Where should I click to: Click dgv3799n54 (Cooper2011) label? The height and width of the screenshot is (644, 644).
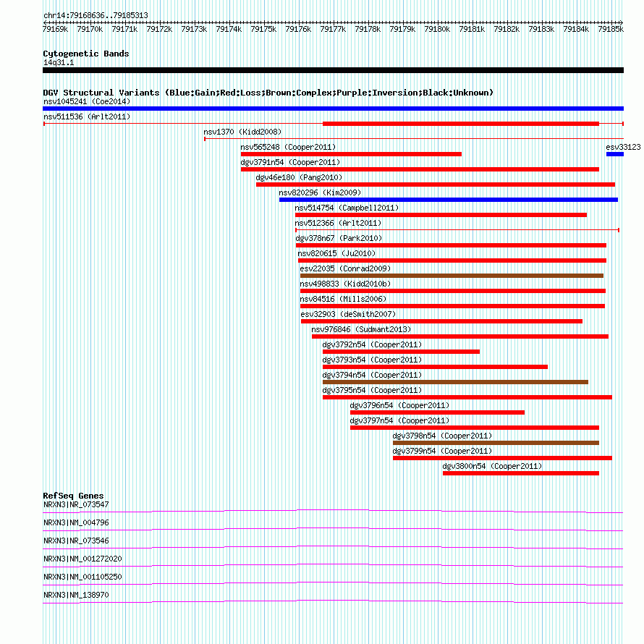coord(442,451)
